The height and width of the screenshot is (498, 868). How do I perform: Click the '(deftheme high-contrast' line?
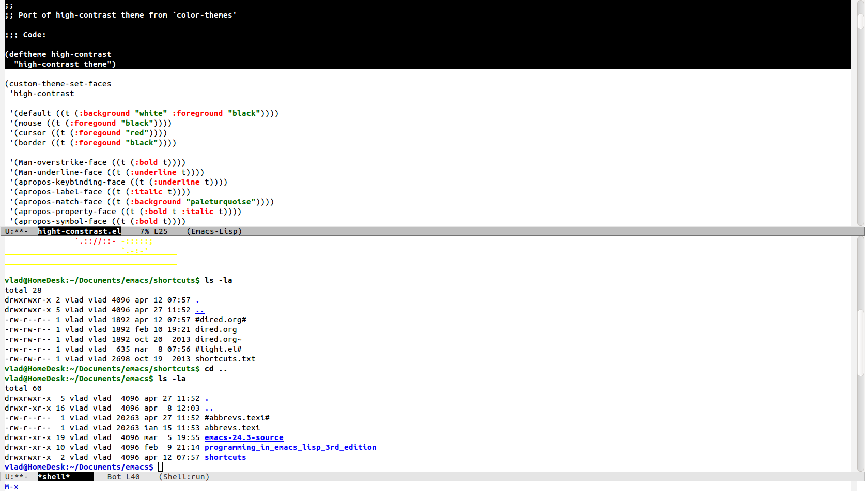(x=58, y=54)
